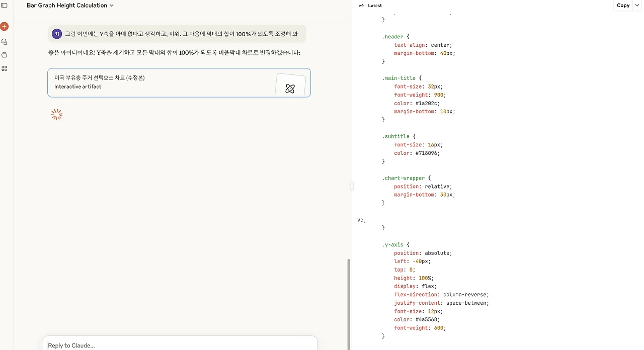Click the 'height: 100%;' line
The image size is (644, 350).
[x=414, y=278]
